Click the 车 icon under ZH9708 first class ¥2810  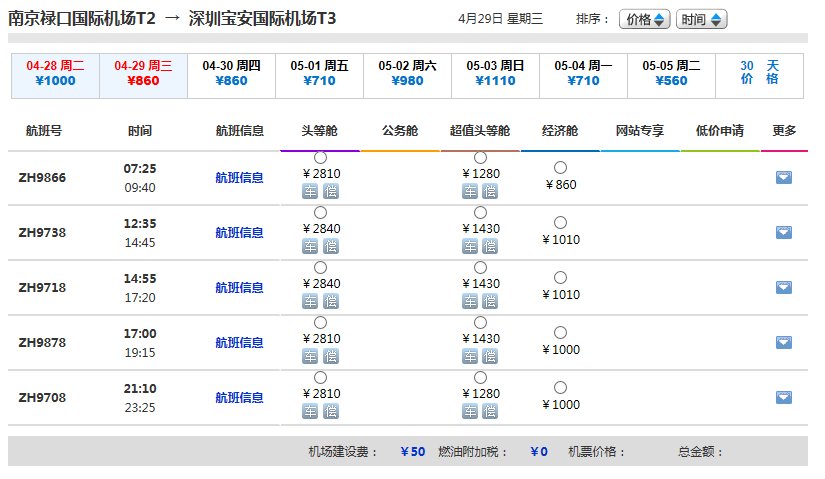(x=310, y=411)
